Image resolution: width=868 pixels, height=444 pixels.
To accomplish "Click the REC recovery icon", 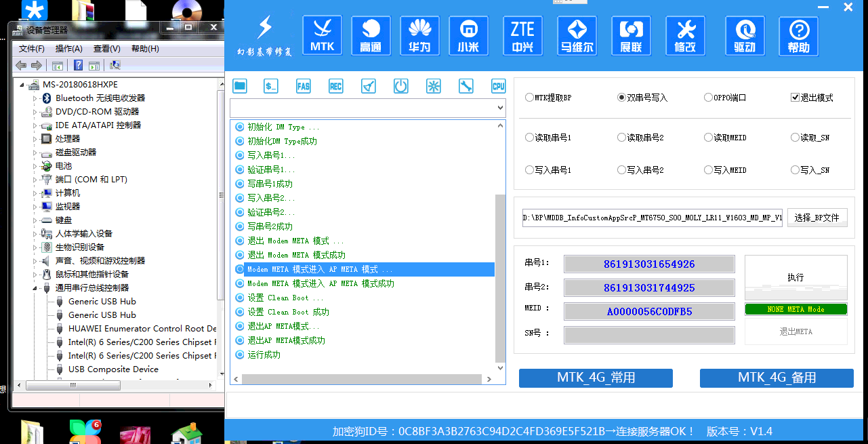I will (x=336, y=86).
